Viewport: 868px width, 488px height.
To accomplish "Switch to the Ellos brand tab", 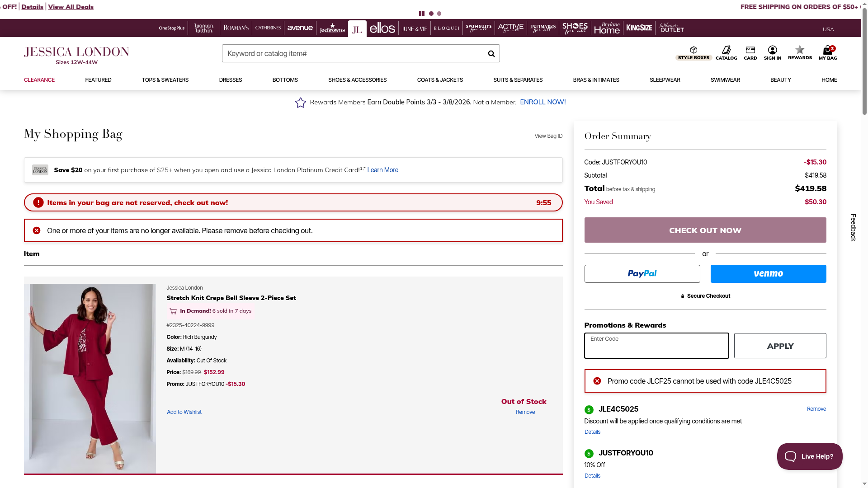I will [x=382, y=28].
